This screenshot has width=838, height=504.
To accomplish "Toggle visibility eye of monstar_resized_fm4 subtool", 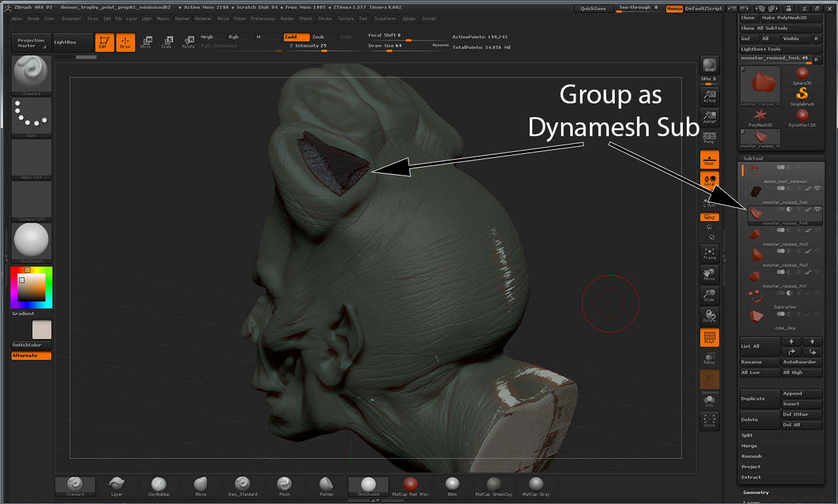I will coord(818,209).
